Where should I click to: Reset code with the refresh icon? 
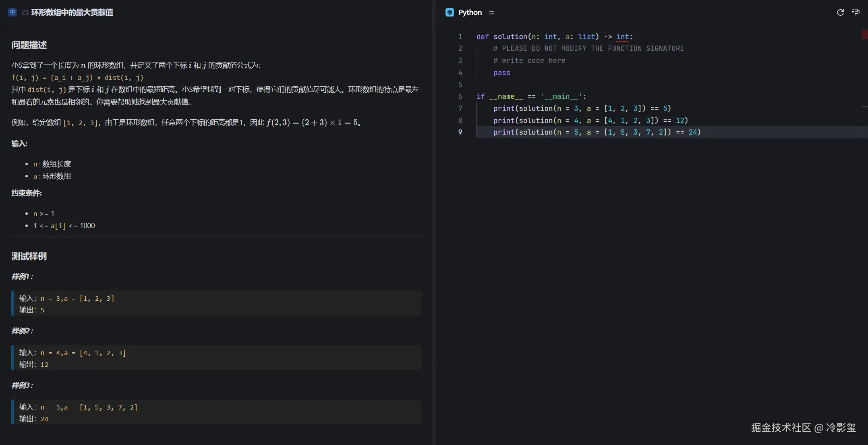(x=840, y=12)
